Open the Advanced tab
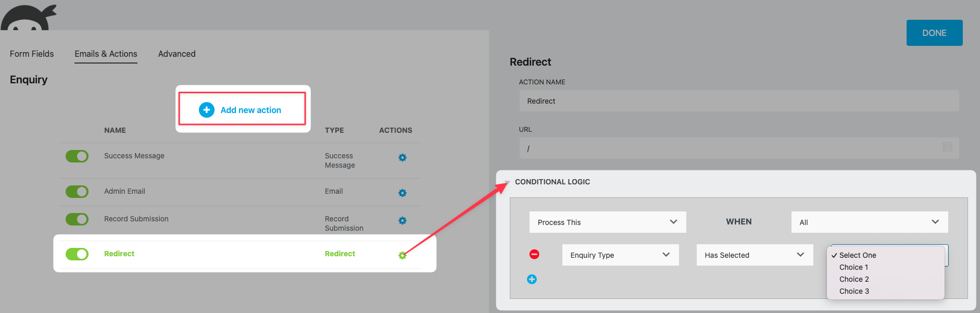The height and width of the screenshot is (313, 980). (x=177, y=54)
